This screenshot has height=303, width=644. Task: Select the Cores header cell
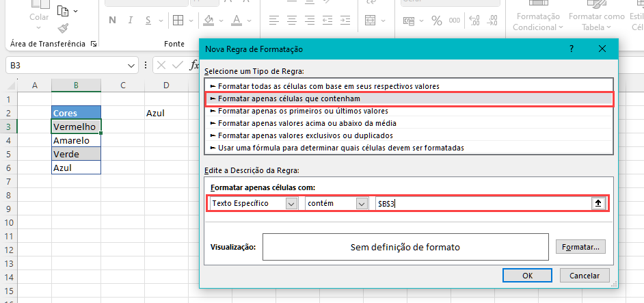[76, 113]
